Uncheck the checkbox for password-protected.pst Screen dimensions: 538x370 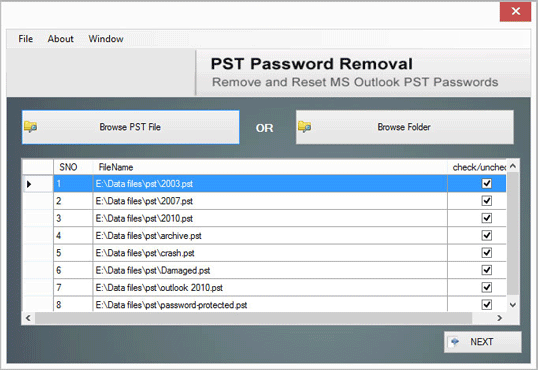coord(487,304)
